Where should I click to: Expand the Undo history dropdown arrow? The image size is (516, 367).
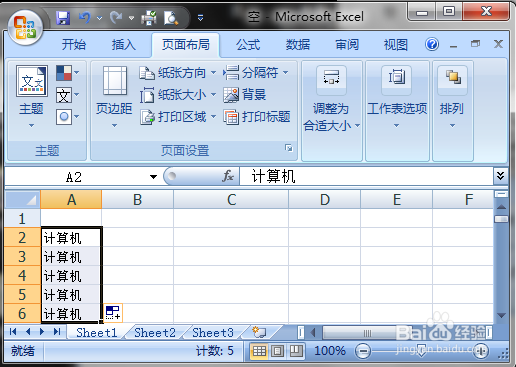(99, 18)
